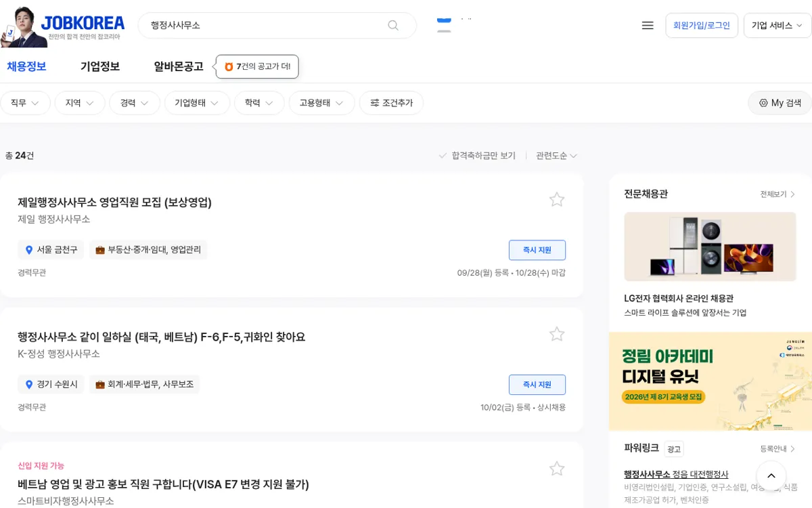Click the 광고 badge beside 파워링크

[x=674, y=449]
